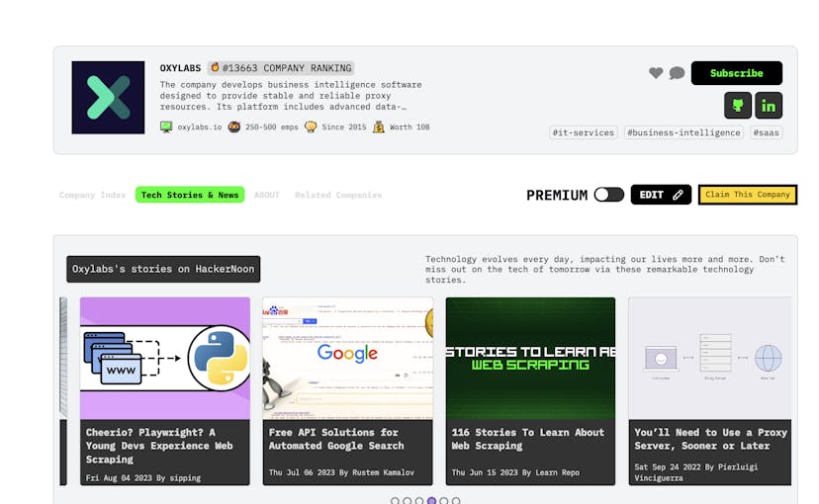Click the 'Worth 10B' text
Screen dimensions: 819x504
pos(409,126)
